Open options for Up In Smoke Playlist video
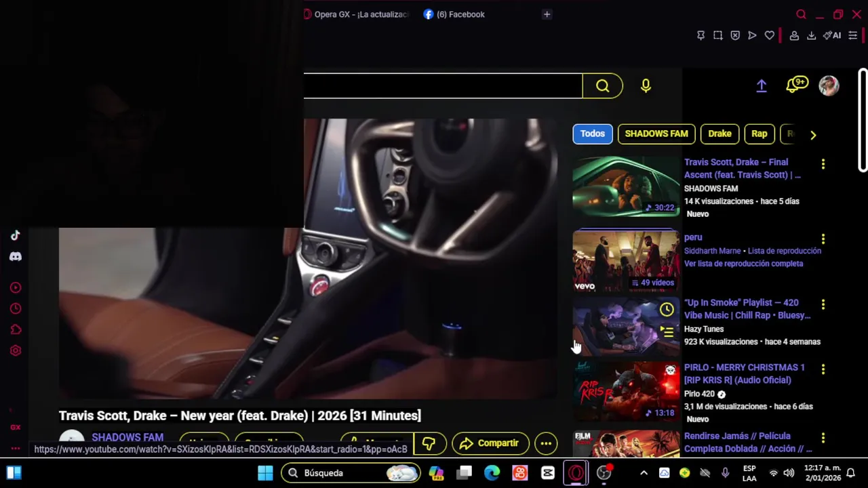Screen dimensions: 868x488 (823, 304)
